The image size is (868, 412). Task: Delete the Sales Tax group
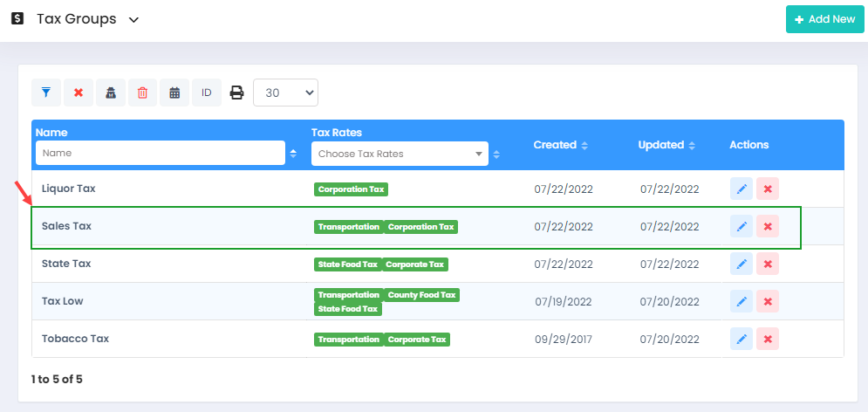point(768,227)
